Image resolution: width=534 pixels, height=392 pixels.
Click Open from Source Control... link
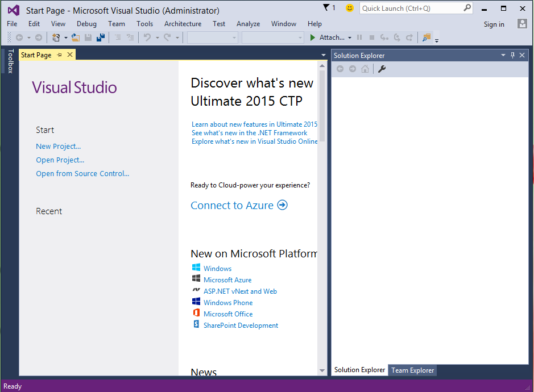click(82, 173)
